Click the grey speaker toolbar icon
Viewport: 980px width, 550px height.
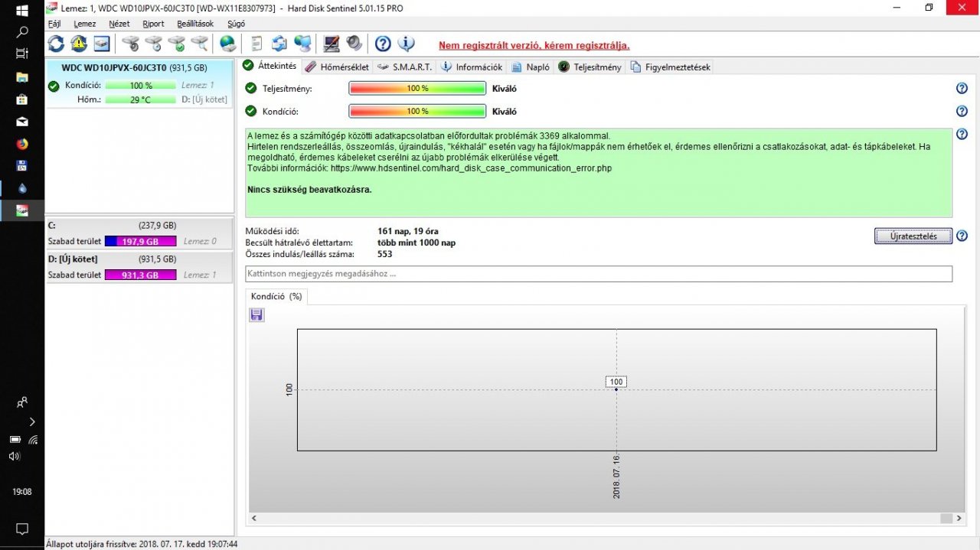tap(354, 44)
